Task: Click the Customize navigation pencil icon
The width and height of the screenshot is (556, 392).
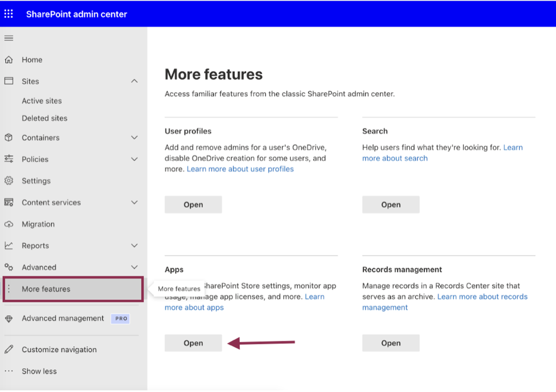Action: pyautogui.click(x=8, y=349)
